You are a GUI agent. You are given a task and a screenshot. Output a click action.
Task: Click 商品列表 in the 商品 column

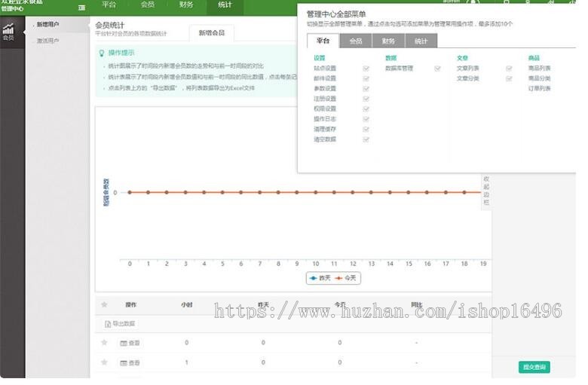pyautogui.click(x=539, y=69)
